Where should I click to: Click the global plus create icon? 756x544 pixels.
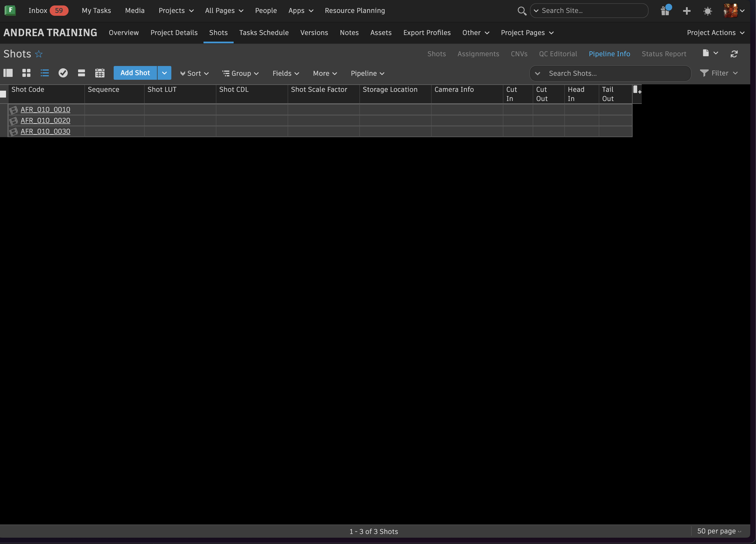[687, 11]
